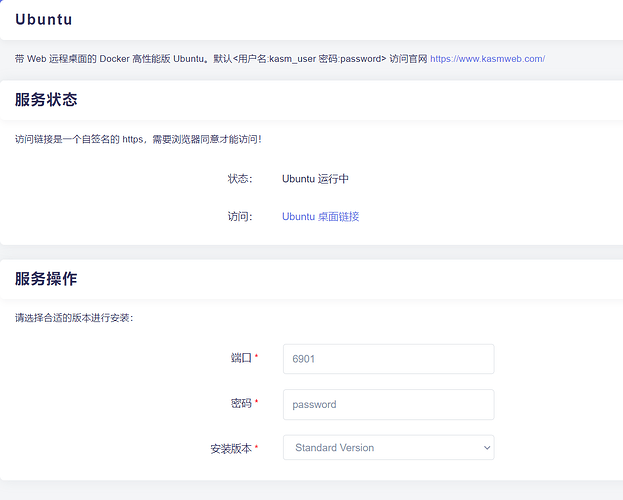Focus the 密码 password input field
This screenshot has width=623, height=500.
pos(388,405)
